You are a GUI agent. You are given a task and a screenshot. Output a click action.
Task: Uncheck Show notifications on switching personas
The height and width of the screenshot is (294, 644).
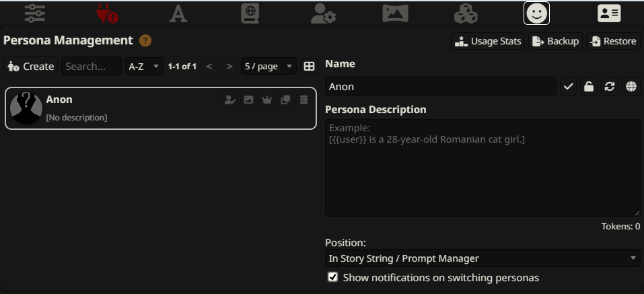coord(332,277)
